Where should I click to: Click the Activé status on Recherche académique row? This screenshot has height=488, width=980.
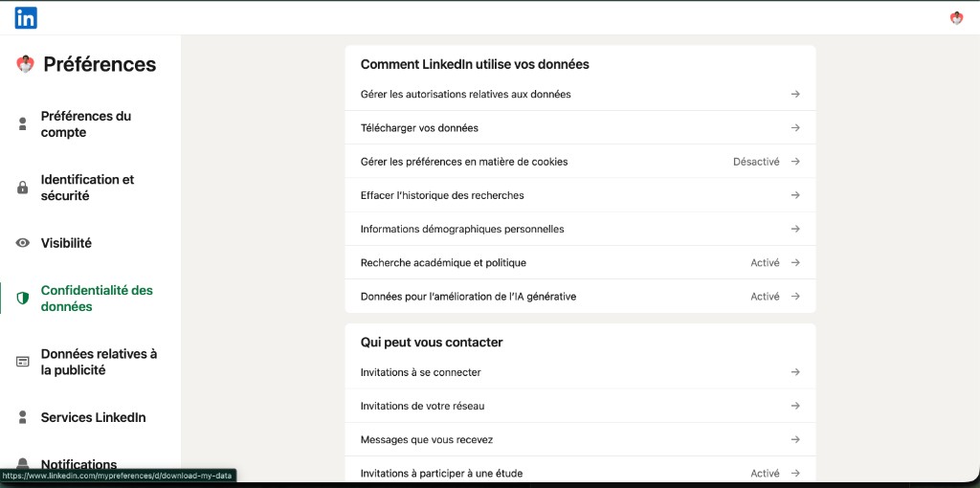765,263
